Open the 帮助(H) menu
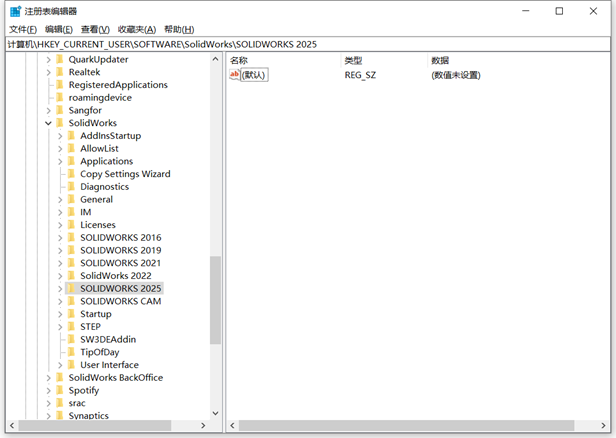 click(180, 29)
